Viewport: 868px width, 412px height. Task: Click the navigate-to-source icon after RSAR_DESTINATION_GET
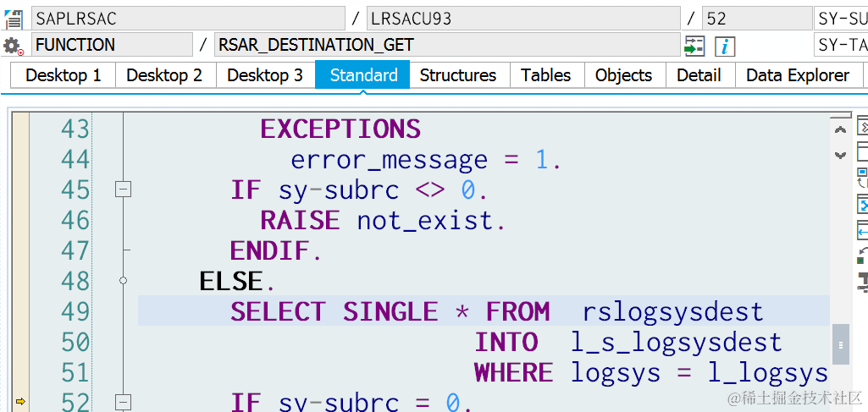694,46
